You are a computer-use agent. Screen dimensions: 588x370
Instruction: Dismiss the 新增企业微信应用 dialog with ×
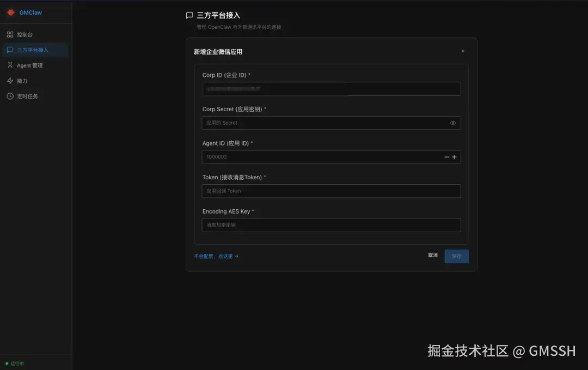click(x=463, y=51)
